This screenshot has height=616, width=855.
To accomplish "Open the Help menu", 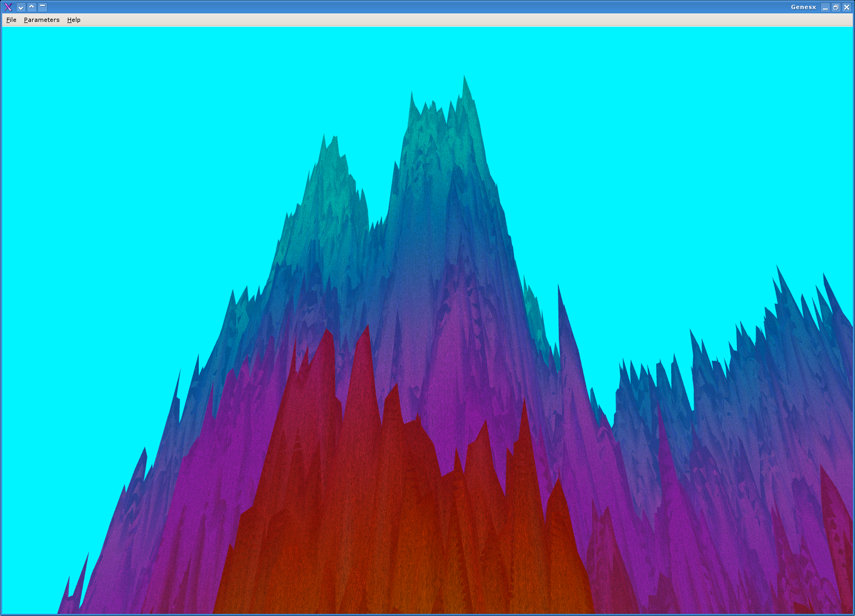I will pos(74,20).
